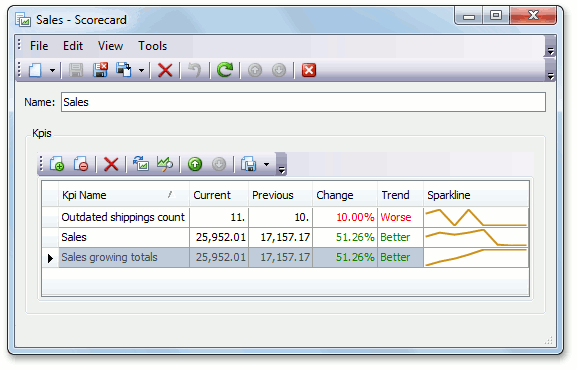Open the View menu

[110, 46]
